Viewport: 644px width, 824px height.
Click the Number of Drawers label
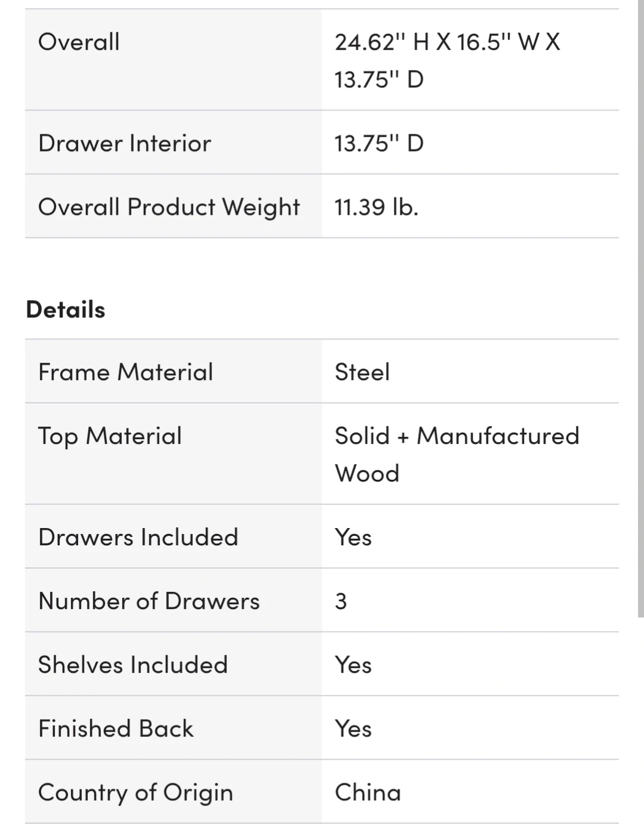click(149, 601)
